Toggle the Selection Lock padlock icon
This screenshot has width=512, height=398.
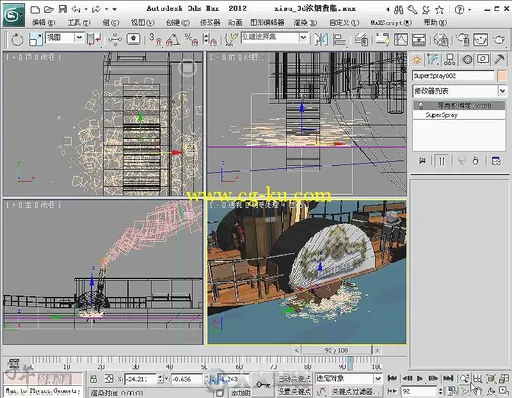click(94, 379)
